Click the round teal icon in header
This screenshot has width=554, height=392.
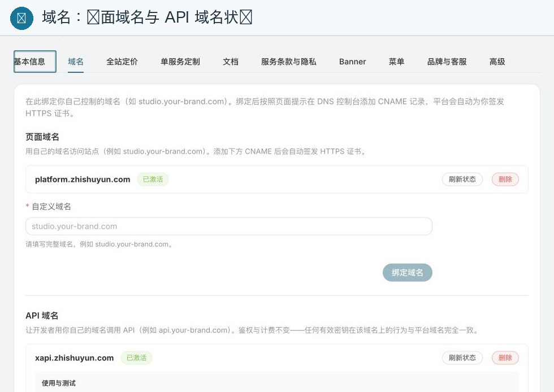tap(21, 19)
